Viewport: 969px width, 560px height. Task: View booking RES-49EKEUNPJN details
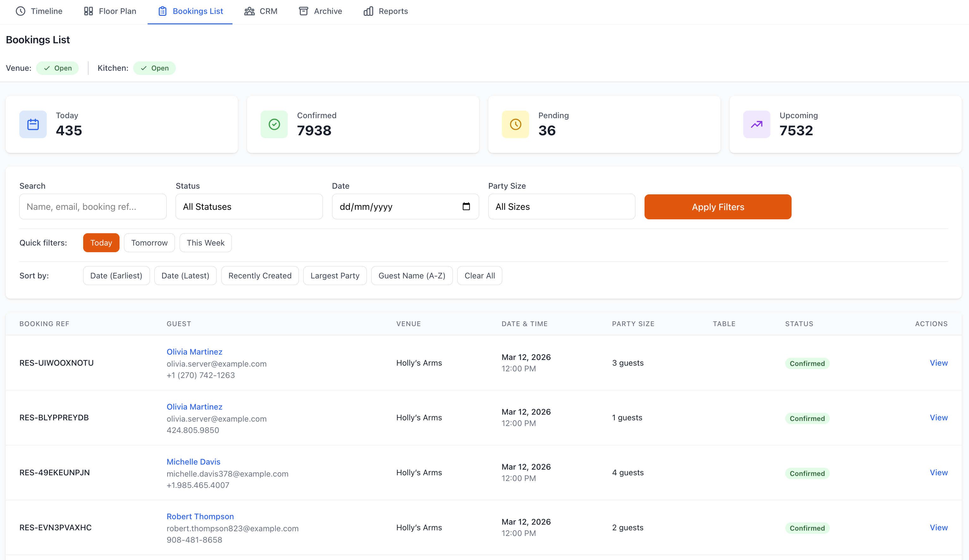tap(939, 472)
